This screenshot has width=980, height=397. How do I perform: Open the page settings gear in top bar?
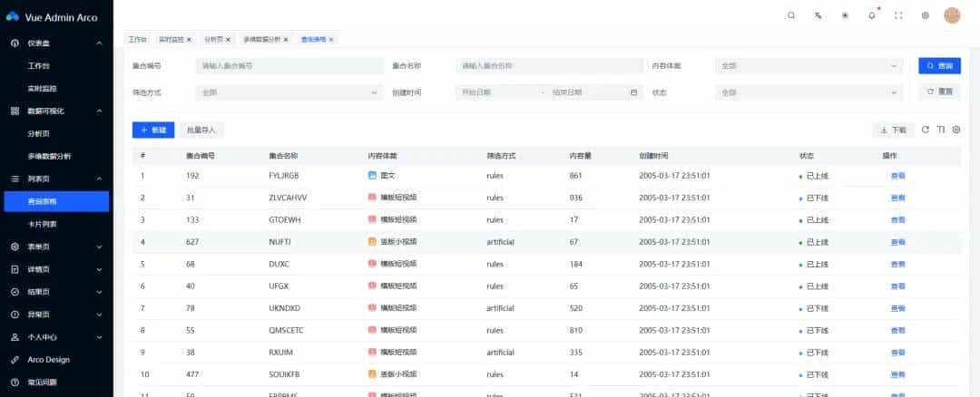pos(926,16)
